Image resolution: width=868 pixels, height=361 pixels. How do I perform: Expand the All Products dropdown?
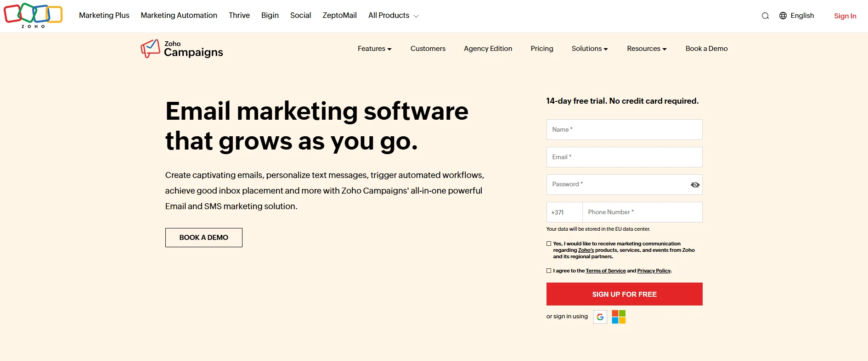pos(394,16)
